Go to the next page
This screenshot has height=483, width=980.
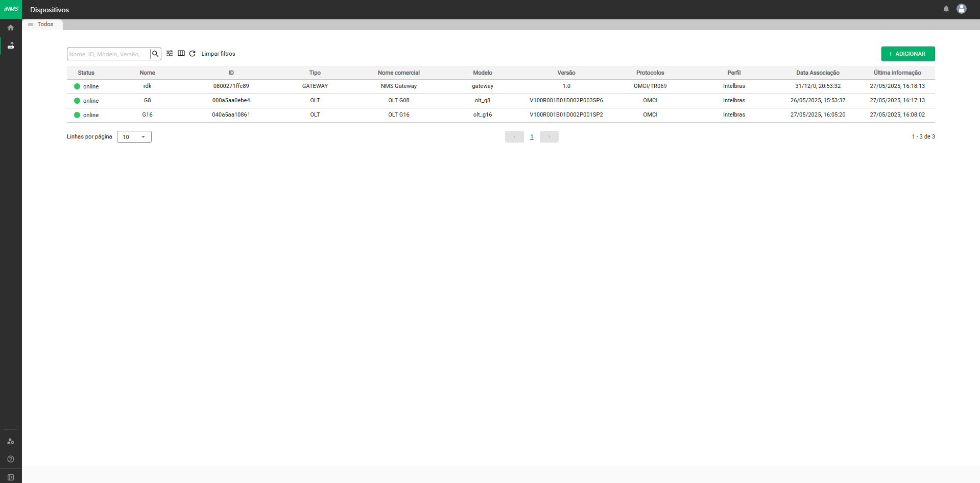point(549,136)
